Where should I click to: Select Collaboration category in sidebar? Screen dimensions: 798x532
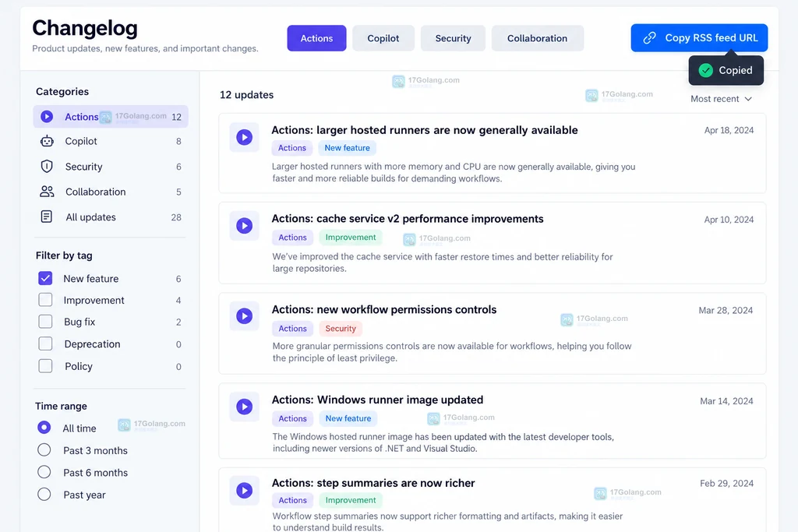tap(111, 192)
